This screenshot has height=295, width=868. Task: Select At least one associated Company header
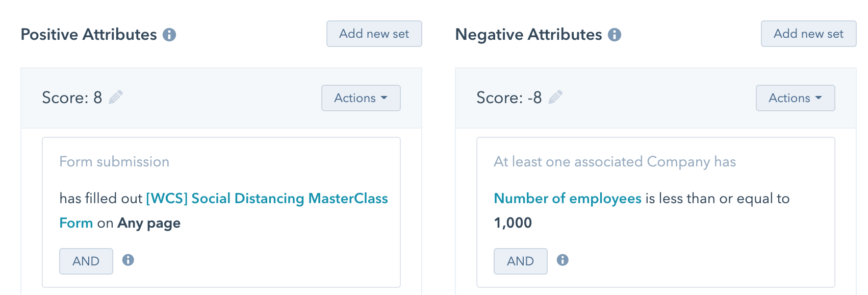[x=615, y=162]
